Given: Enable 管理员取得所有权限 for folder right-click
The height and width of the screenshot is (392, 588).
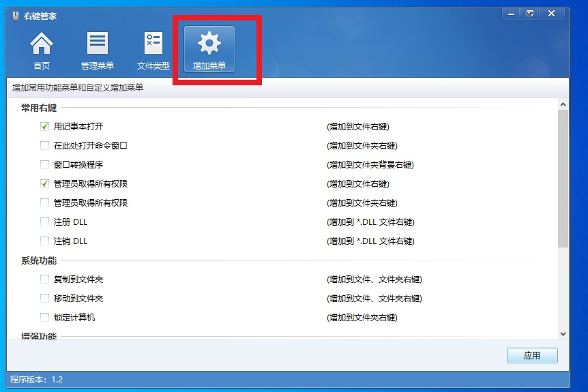Looking at the screenshot, I should point(45,203).
